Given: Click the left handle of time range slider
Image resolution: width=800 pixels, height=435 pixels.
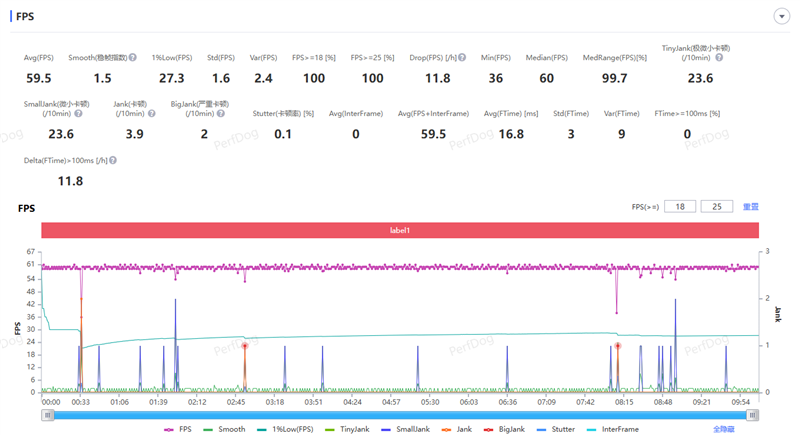Looking at the screenshot, I should pos(47,415).
